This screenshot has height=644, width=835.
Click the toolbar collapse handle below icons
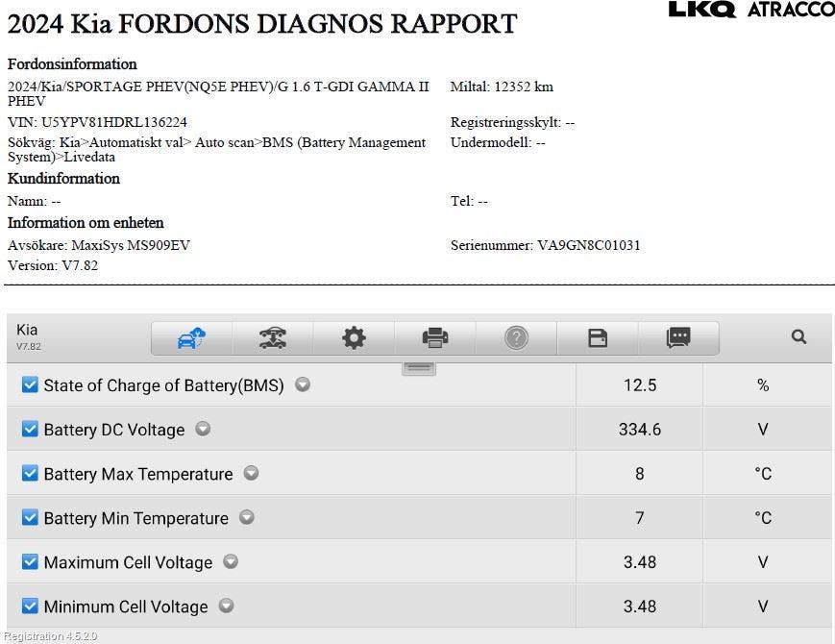click(x=419, y=368)
